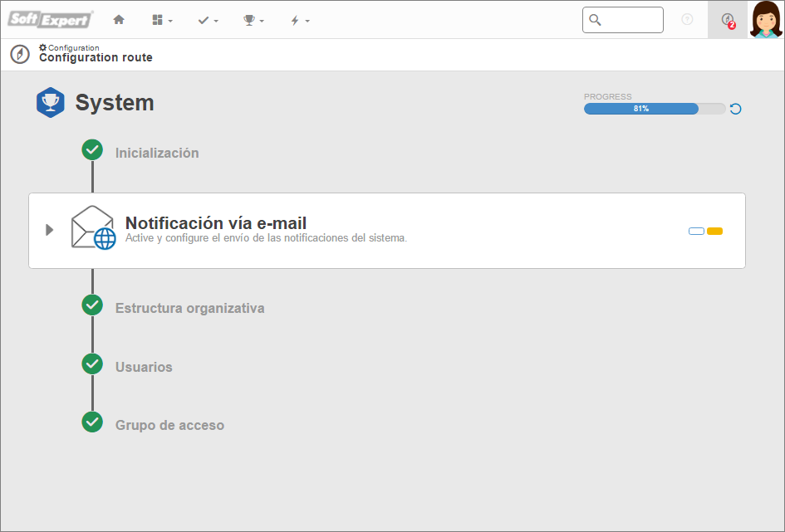Open the components grid menu
The image size is (785, 532).
(162, 20)
